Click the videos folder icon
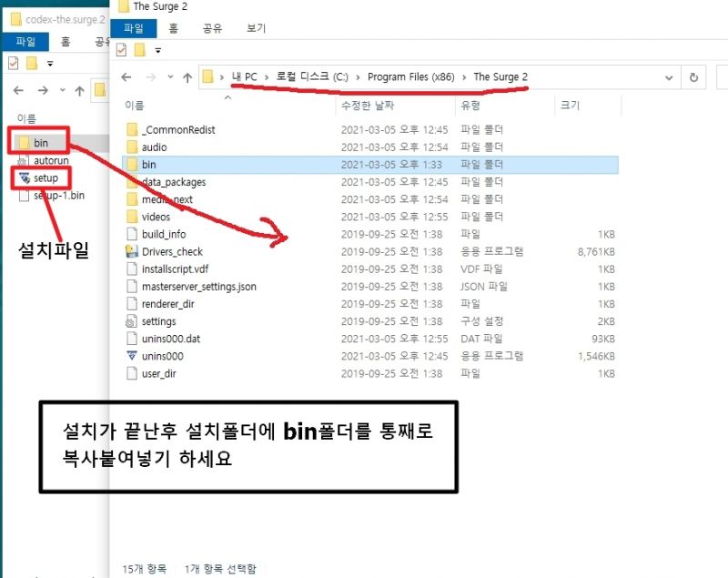Screen dimensions: 728x578 pyautogui.click(x=132, y=217)
